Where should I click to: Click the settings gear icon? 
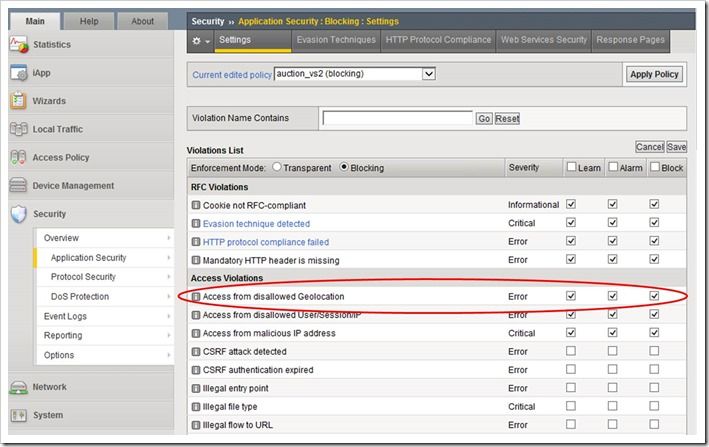[197, 40]
